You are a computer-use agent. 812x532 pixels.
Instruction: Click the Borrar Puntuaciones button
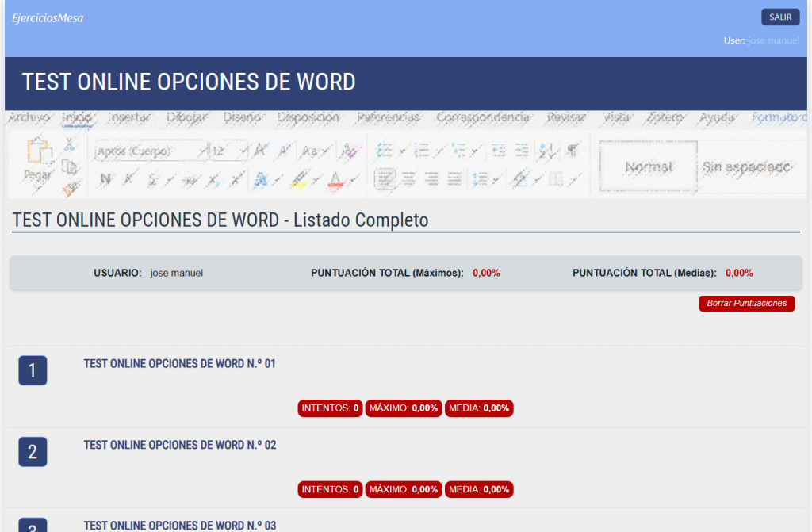(x=746, y=303)
